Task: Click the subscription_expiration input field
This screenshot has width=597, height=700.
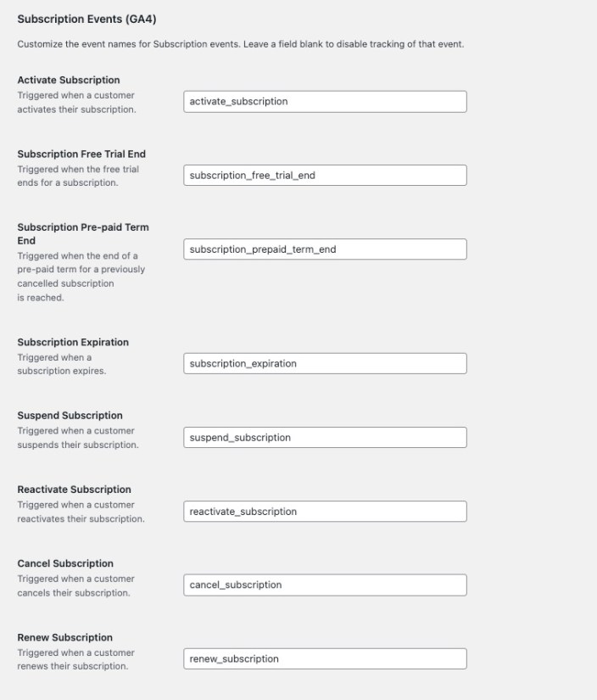Action: point(325,363)
